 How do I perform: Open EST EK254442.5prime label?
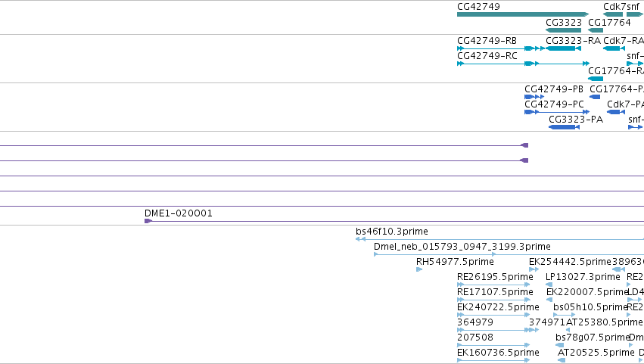[570, 262]
